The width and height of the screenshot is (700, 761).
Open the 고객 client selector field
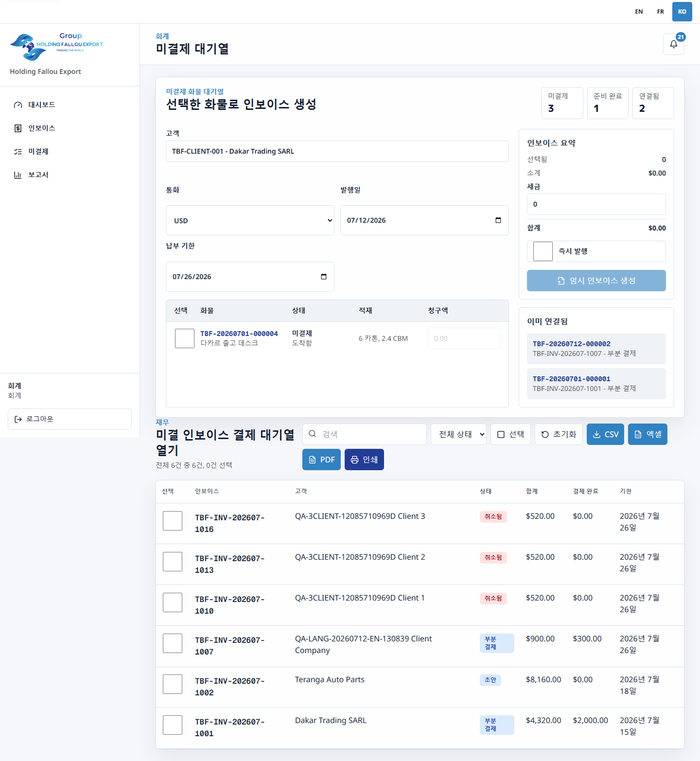click(x=337, y=151)
